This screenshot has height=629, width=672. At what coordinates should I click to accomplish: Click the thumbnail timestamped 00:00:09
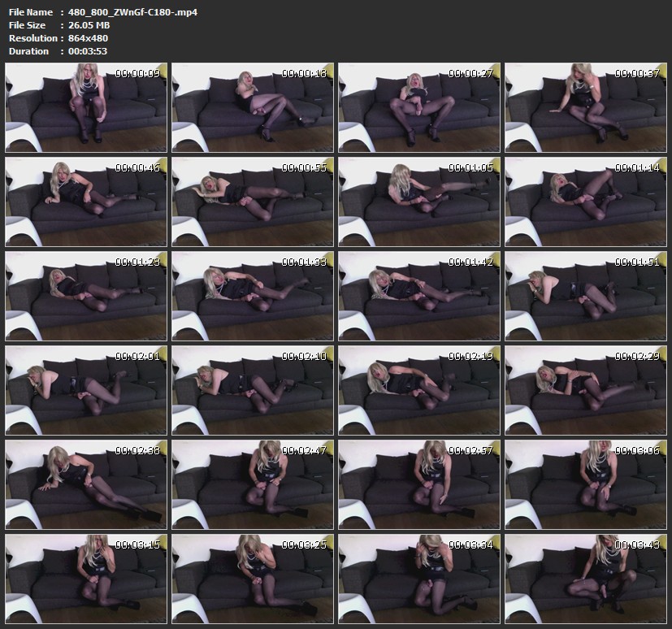click(86, 108)
